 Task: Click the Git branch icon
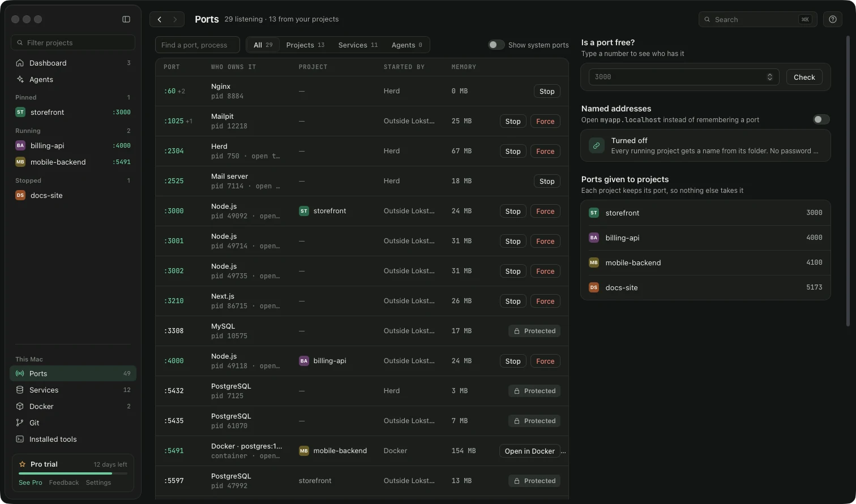(20, 423)
